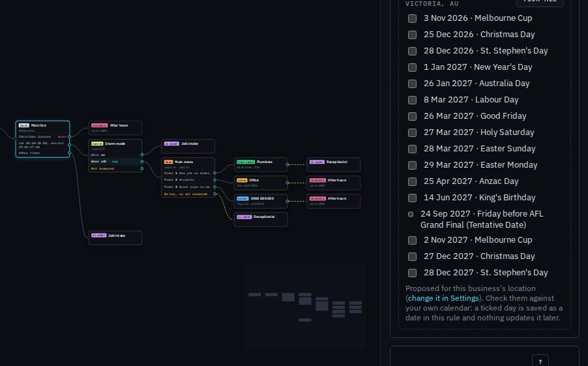Viewport: 588px width, 366px height.
Task: Select the After hours node linked to Main line
Action: (115, 128)
